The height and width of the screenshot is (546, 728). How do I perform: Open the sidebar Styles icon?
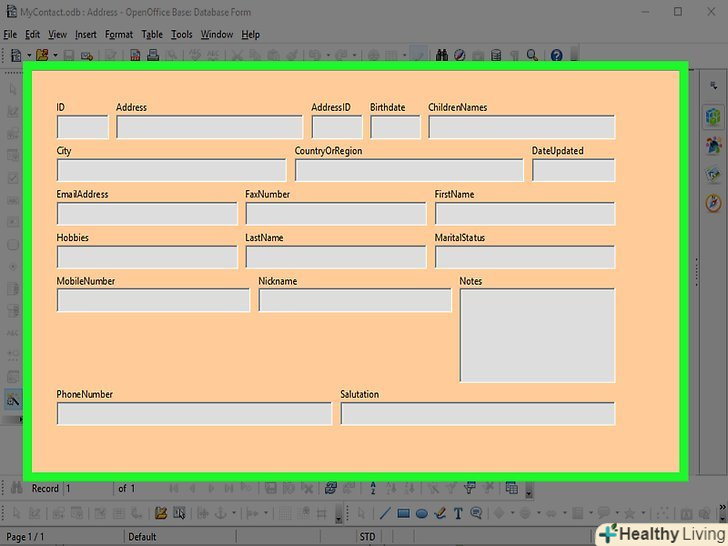(x=713, y=145)
